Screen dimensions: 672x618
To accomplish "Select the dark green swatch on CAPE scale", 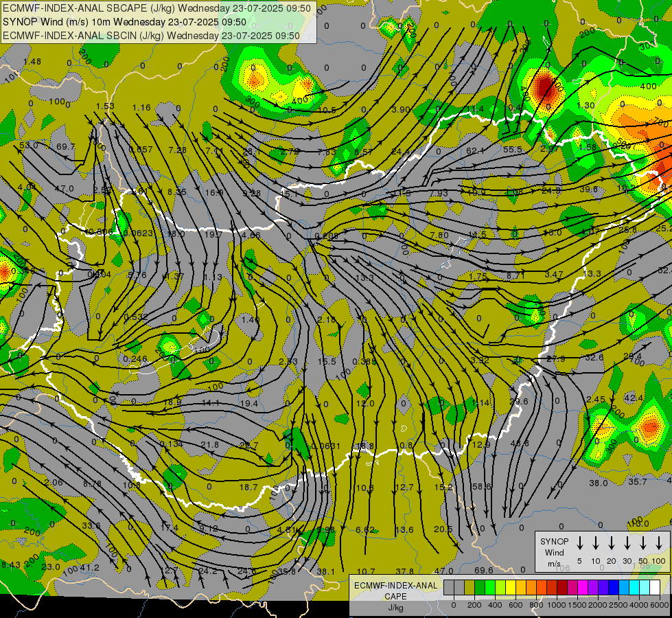I will (x=480, y=588).
